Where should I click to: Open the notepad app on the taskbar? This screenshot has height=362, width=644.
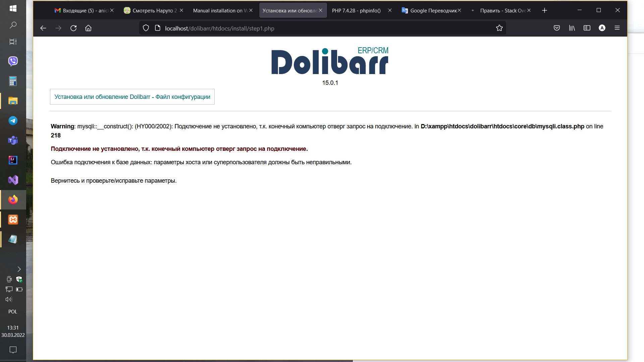(x=13, y=239)
